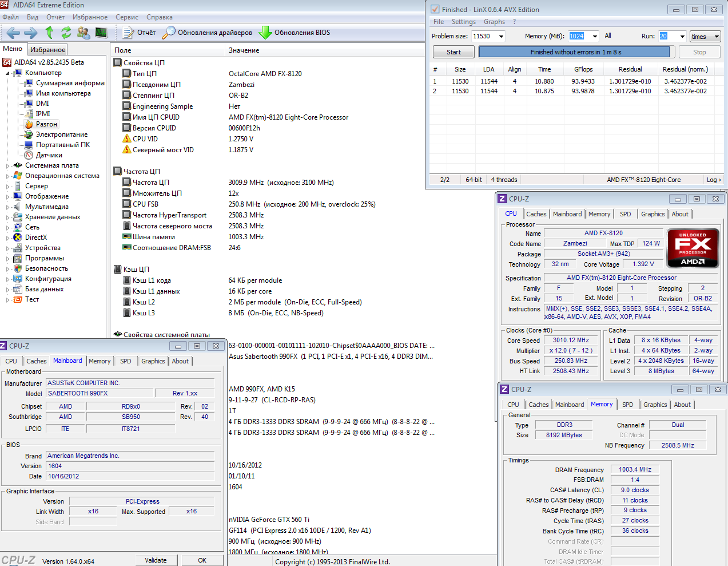Click the Validate button in CPU-Z

[x=156, y=560]
